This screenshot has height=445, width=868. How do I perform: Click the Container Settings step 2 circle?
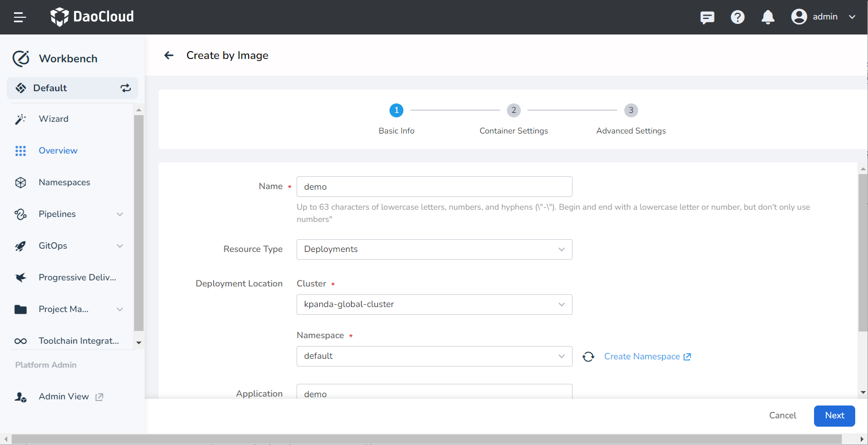(514, 110)
